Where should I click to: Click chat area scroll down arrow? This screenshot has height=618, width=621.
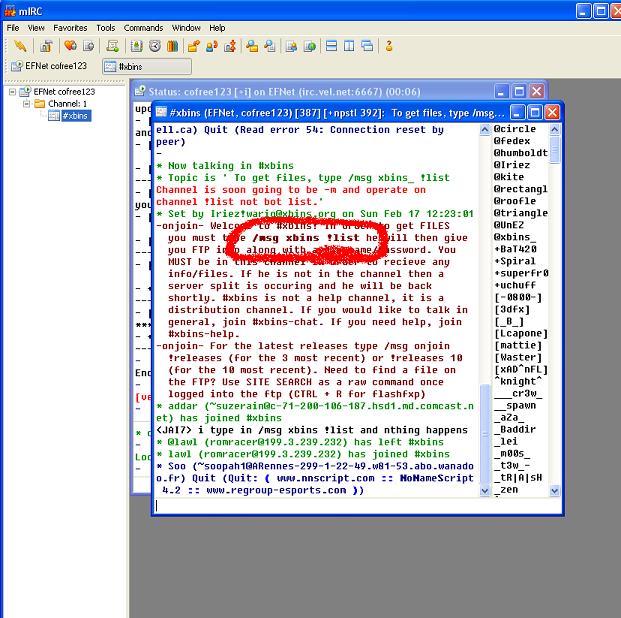[485, 491]
